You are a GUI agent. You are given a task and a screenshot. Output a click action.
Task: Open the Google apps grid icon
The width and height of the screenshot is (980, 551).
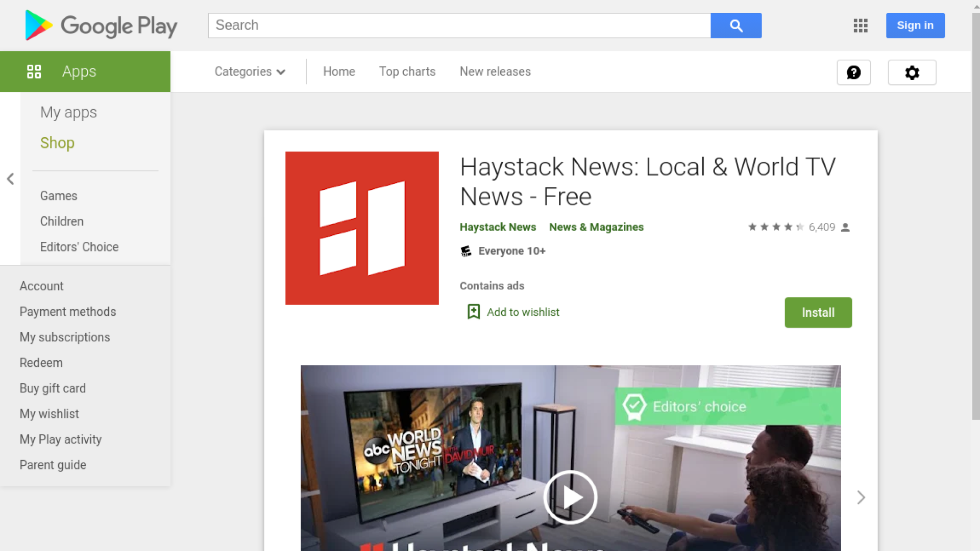pos(860,25)
